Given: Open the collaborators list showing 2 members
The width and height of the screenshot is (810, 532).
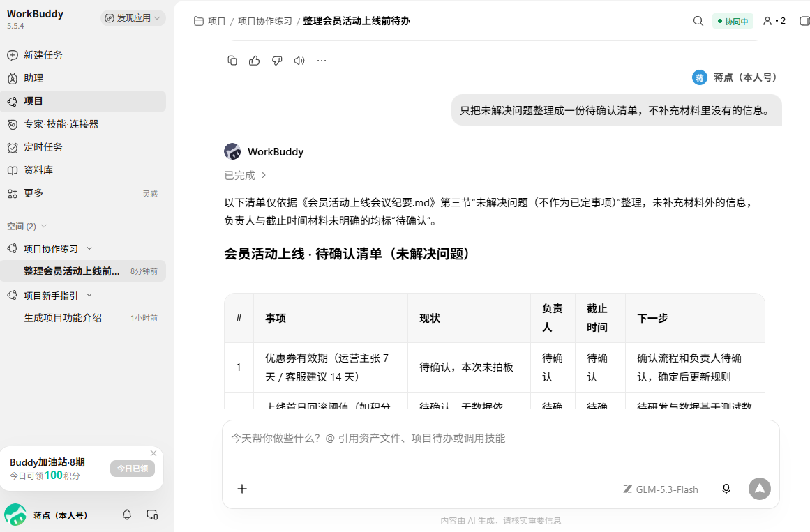Looking at the screenshot, I should [774, 21].
